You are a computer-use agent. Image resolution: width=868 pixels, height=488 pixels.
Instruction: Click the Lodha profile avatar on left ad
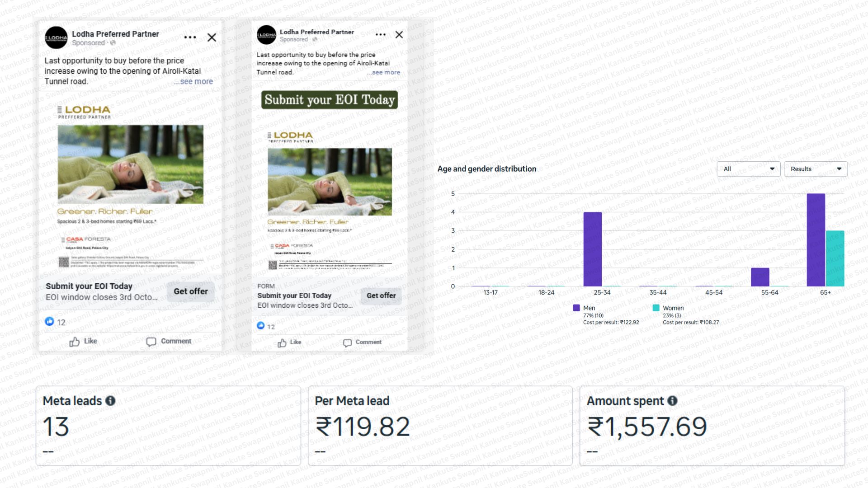point(56,38)
